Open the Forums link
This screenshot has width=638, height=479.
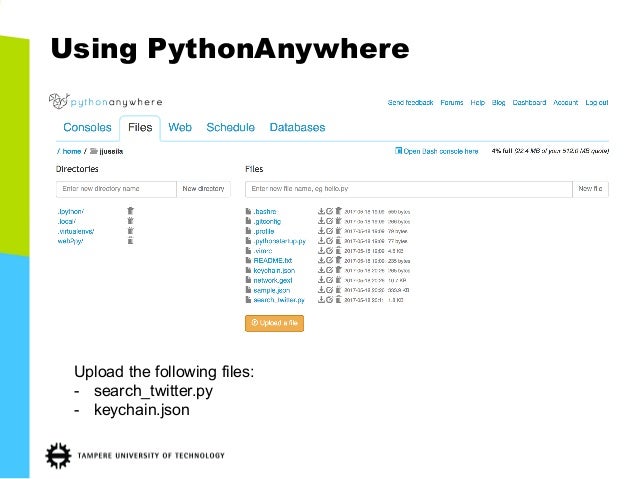[x=452, y=103]
